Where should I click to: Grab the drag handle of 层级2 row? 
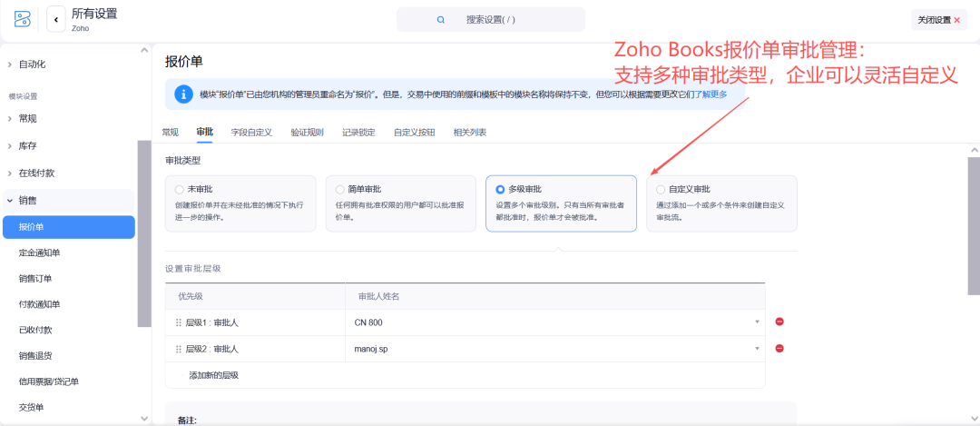(x=179, y=349)
